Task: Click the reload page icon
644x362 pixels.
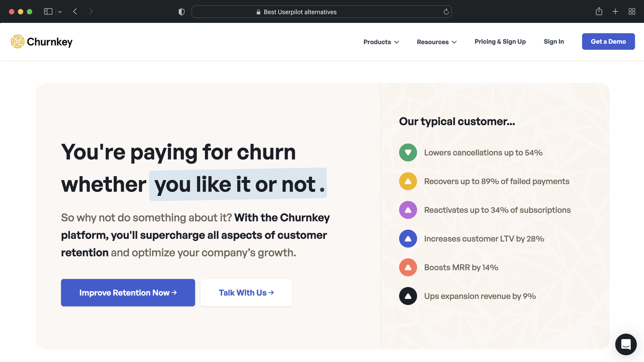Action: 445,12
